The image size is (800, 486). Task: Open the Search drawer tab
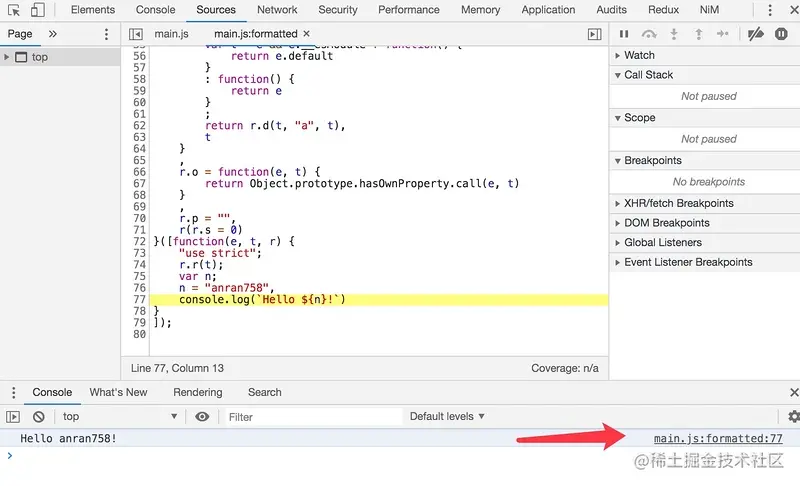(x=264, y=392)
